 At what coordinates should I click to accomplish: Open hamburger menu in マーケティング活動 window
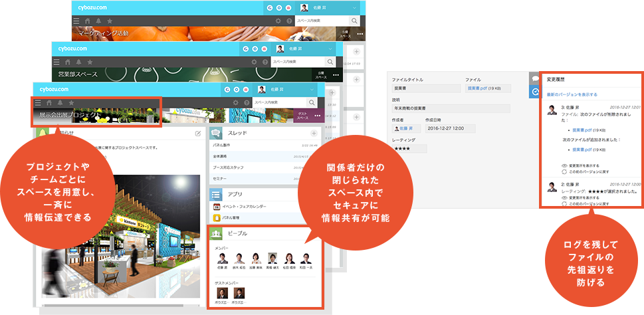tap(76, 21)
